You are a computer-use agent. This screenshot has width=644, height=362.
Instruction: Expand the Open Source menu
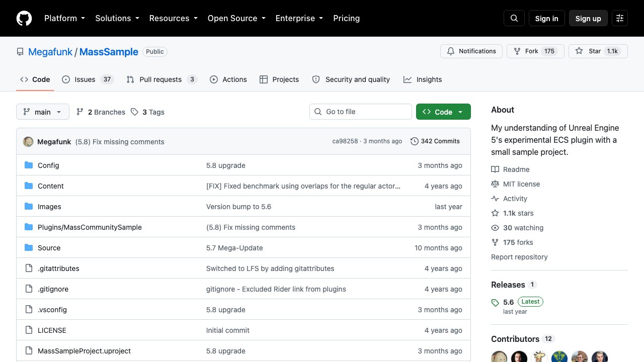236,18
